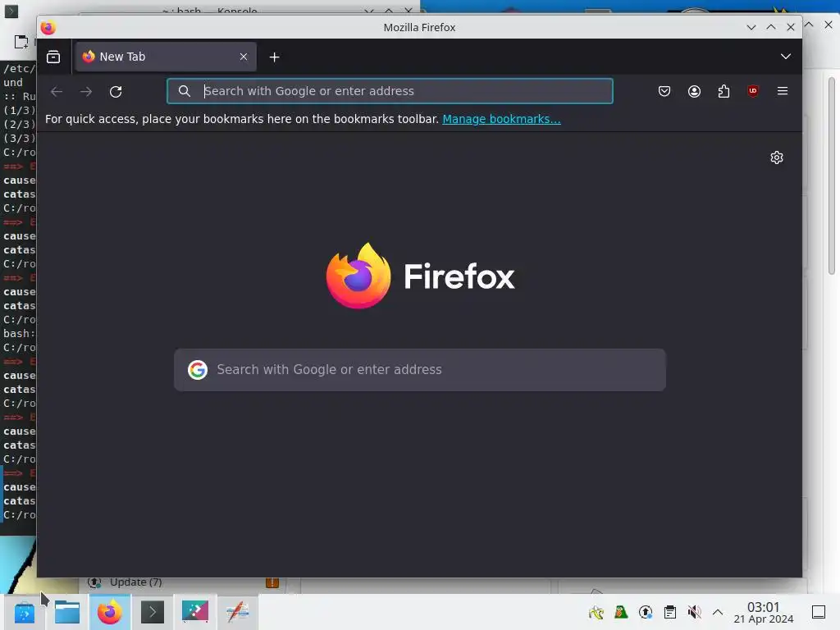
Task: Open new tab personalize gear settings
Action: click(777, 157)
